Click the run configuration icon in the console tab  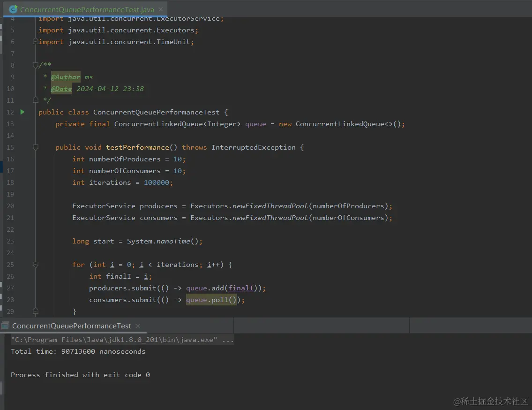5,326
